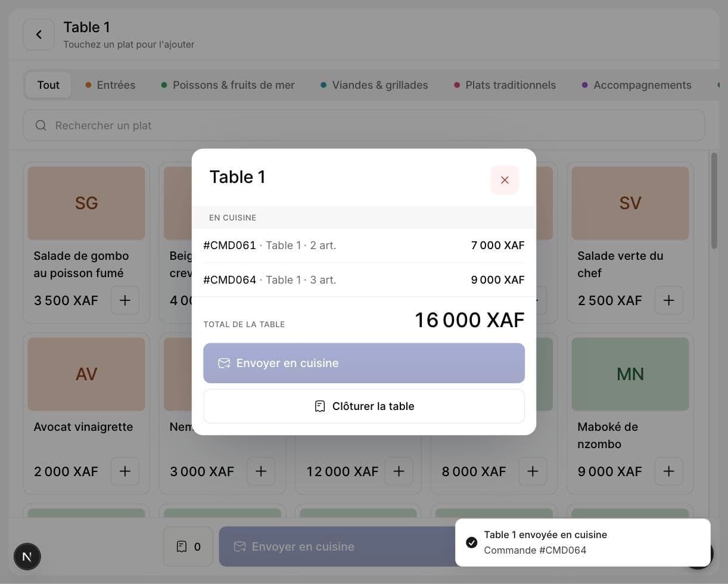Screen dimensions: 728x584
Task: Add Salade verte du chef
Action: click(x=669, y=300)
